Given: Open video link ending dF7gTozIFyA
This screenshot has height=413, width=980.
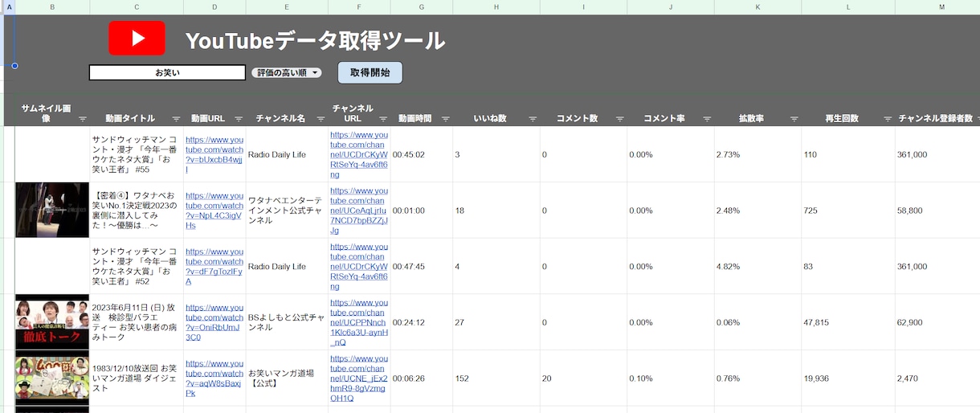Looking at the screenshot, I should point(214,266).
